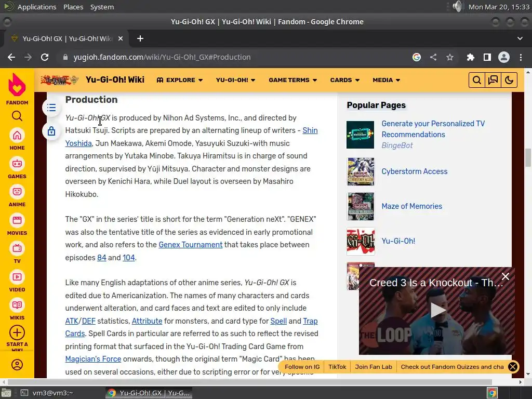The height and width of the screenshot is (399, 532).
Task: Open episode 84 link
Action: 101,258
